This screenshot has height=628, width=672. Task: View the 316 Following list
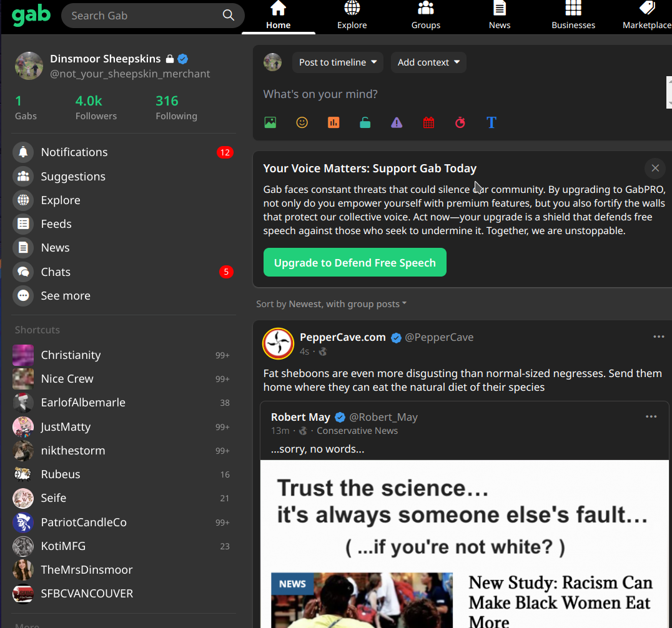tap(176, 107)
